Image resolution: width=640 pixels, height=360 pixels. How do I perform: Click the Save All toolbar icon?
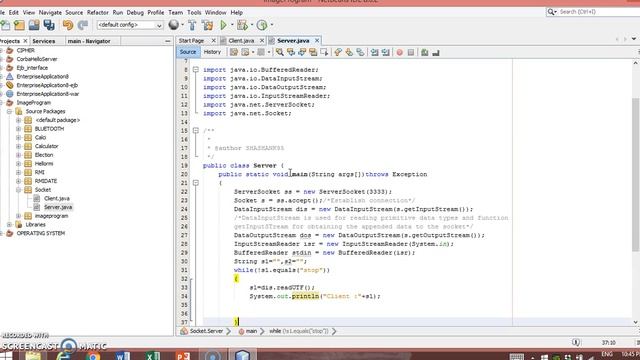pyautogui.click(x=49, y=25)
